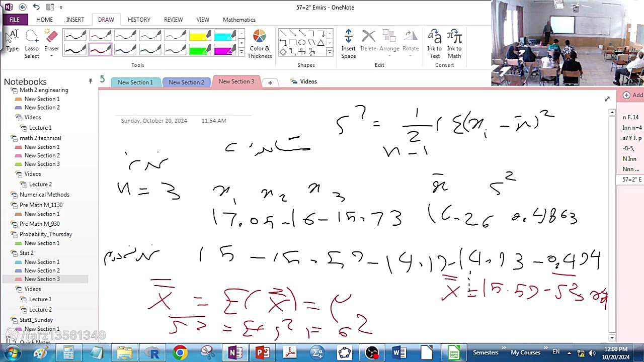
Task: Select the green highlighter
Action: (200, 50)
